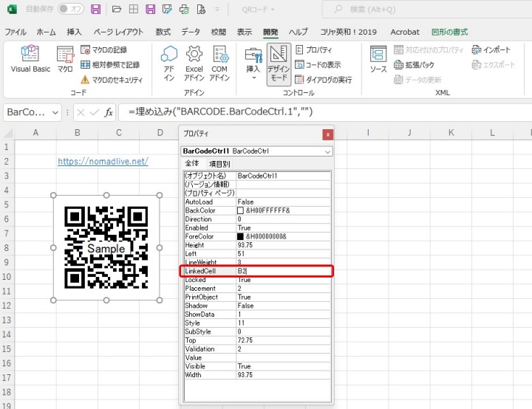Click the save-with-pencil icon in quick access toolbar
The image size is (532, 409).
click(167, 9)
